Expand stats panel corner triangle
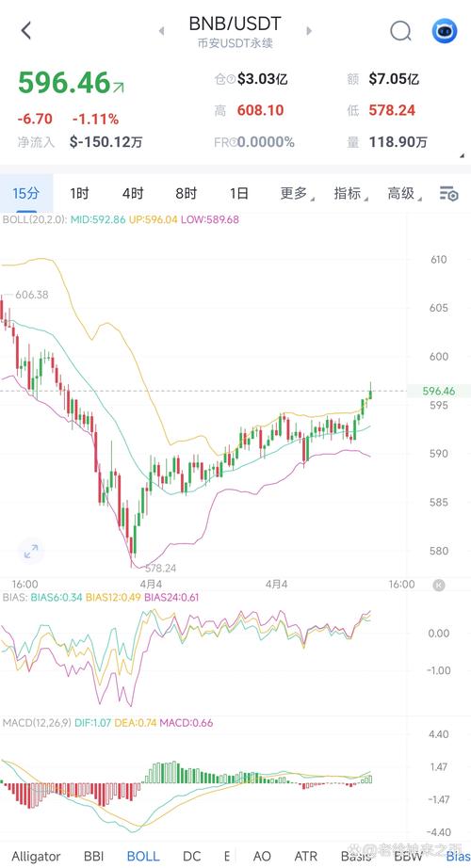The width and height of the screenshot is (471, 868). coord(463,156)
